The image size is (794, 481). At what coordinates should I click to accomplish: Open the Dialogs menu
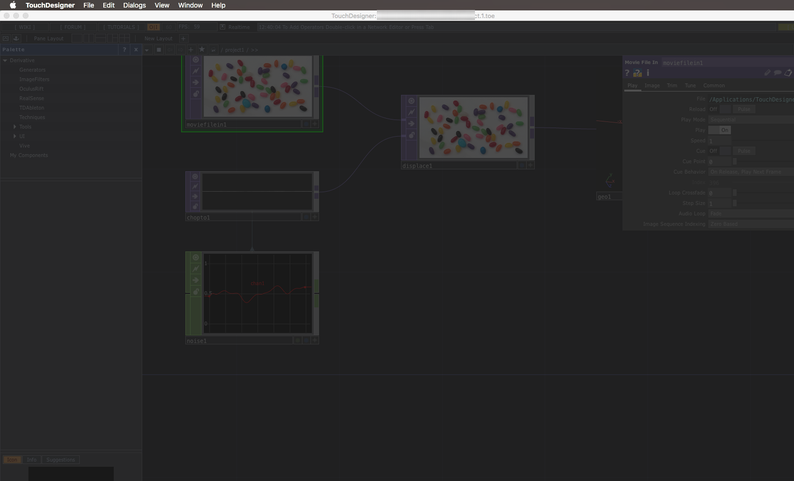[134, 6]
